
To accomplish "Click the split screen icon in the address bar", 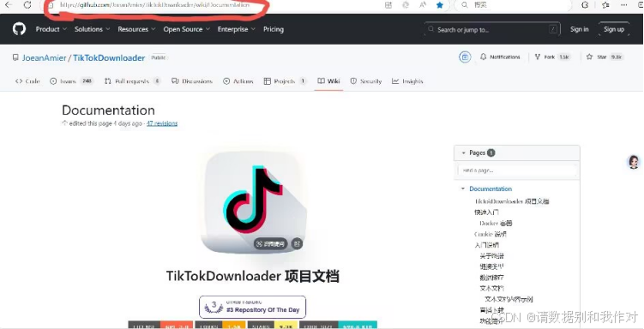I will pos(388,5).
